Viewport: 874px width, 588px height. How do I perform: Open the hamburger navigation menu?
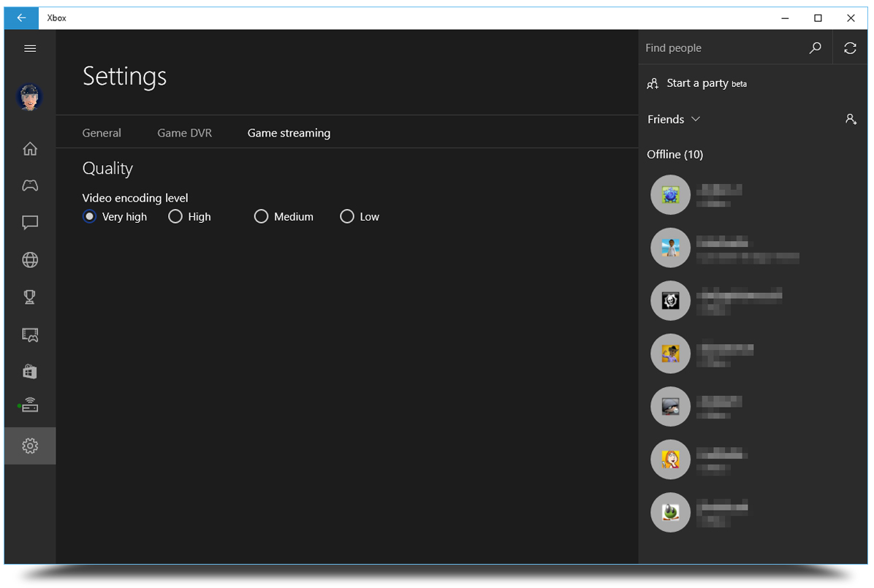pos(30,48)
